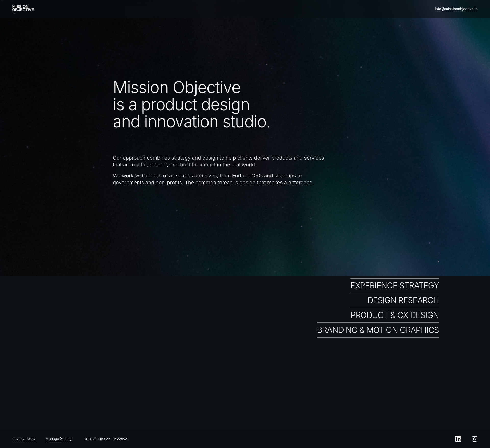Click the headline 'Mission Objective is a product design'
490x448 pixels.
pyautogui.click(x=192, y=104)
